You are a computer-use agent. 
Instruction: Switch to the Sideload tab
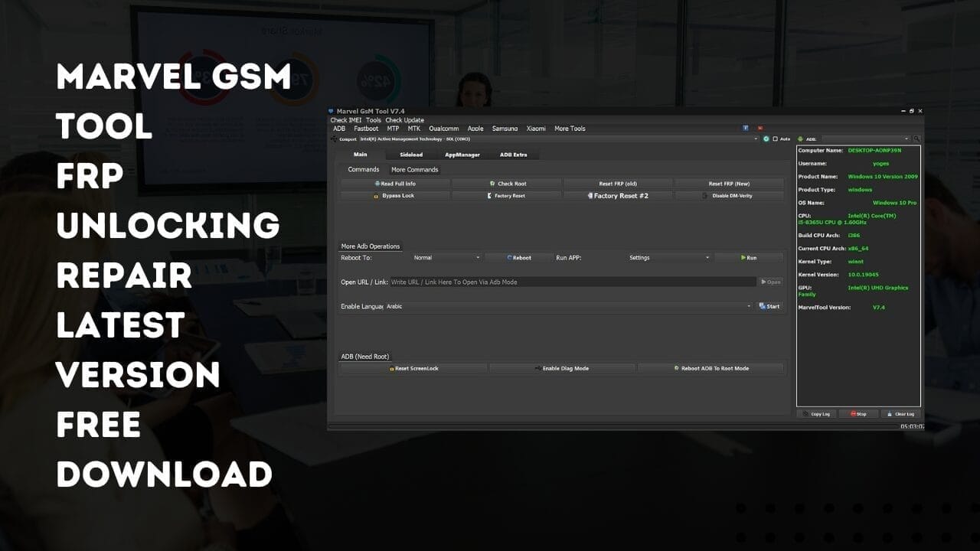coord(411,154)
